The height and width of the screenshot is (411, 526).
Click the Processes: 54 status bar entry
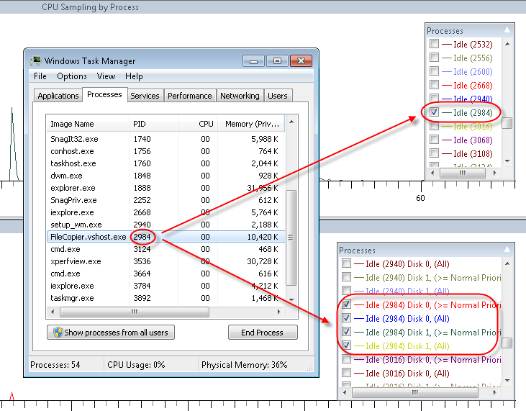pyautogui.click(x=55, y=365)
